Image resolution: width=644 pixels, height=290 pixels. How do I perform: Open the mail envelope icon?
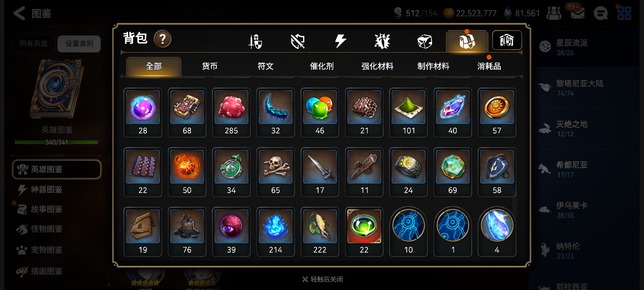tap(577, 13)
